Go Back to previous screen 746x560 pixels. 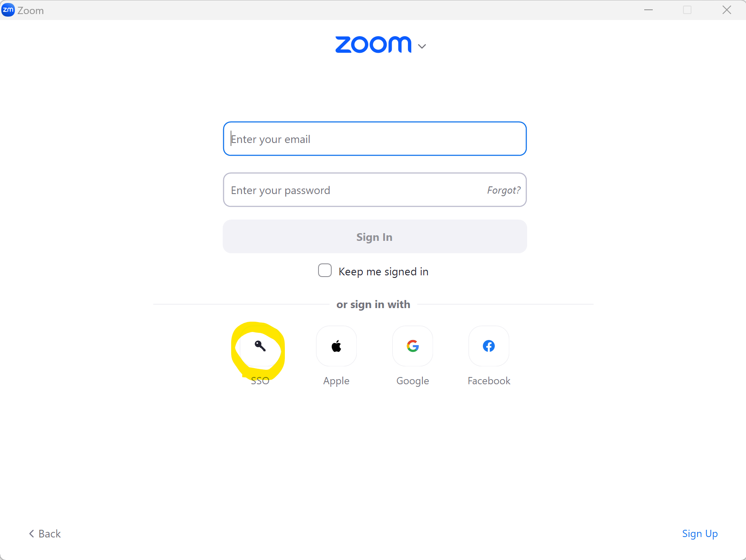45,534
